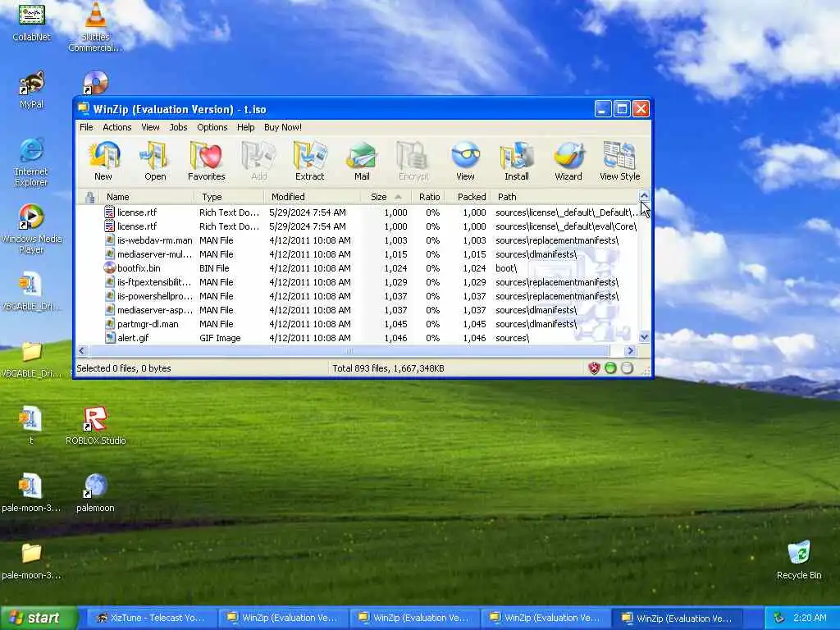Screen dimensions: 840x630
Task: Select the Skittles Commercial VLC desktop icon
Action: pyautogui.click(x=95, y=27)
